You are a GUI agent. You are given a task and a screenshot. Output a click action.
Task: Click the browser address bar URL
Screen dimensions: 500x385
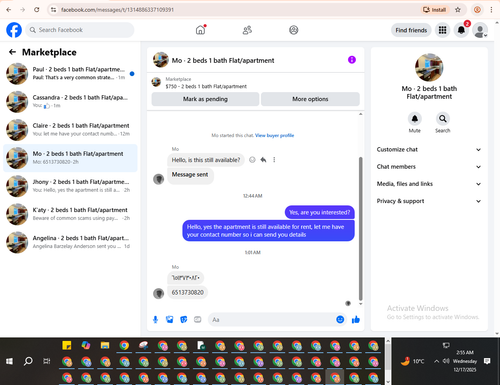(x=117, y=10)
